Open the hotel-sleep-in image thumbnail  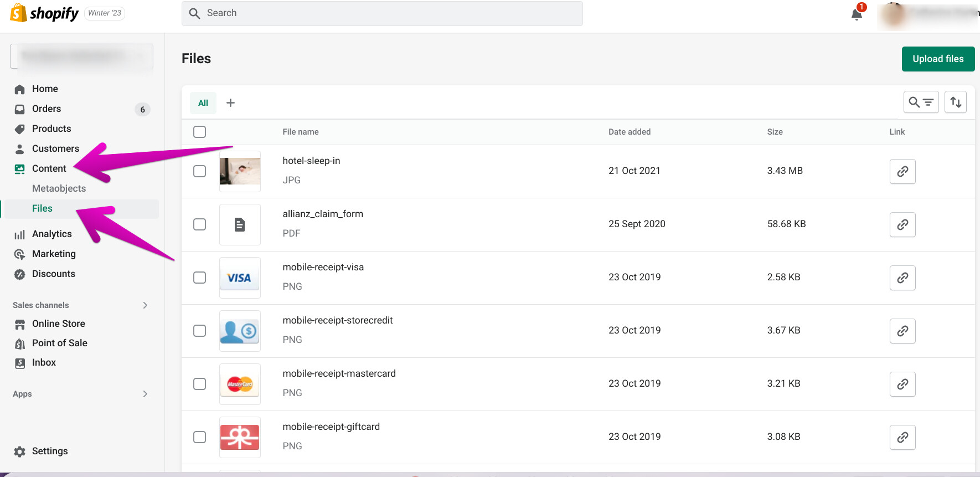pos(240,171)
